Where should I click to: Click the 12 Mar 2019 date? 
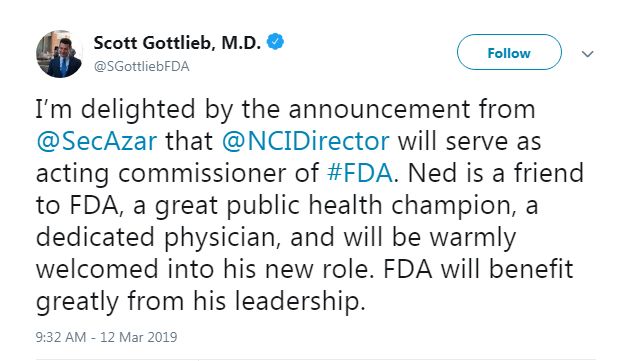(139, 337)
